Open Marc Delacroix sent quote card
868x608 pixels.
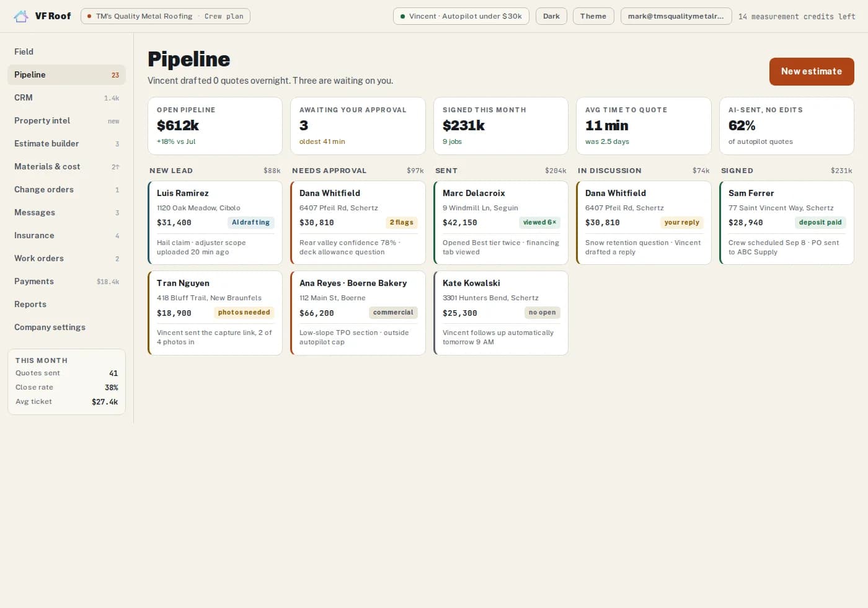[501, 223]
